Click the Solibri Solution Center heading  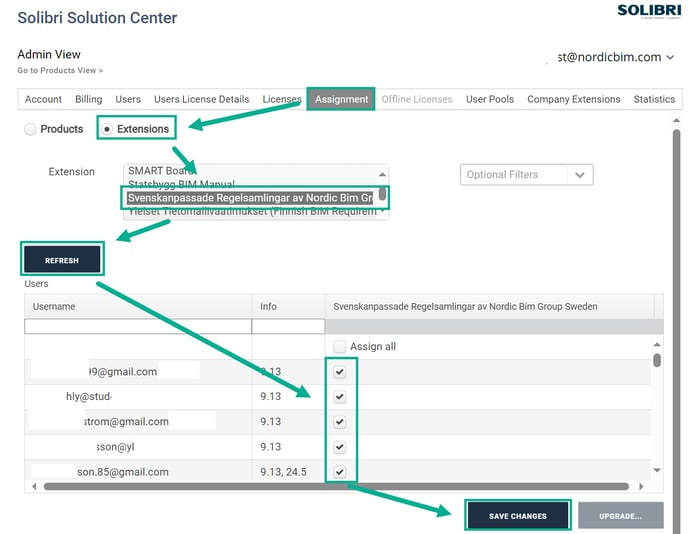point(97,18)
